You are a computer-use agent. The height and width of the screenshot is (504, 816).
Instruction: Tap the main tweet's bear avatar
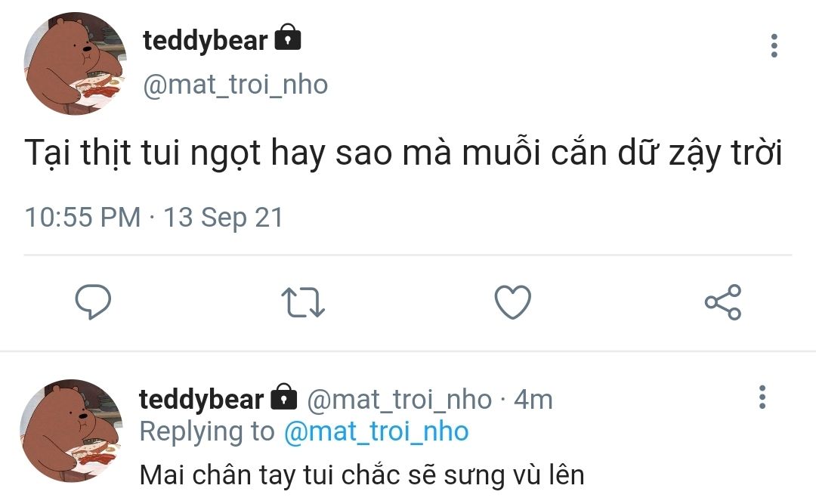[75, 63]
